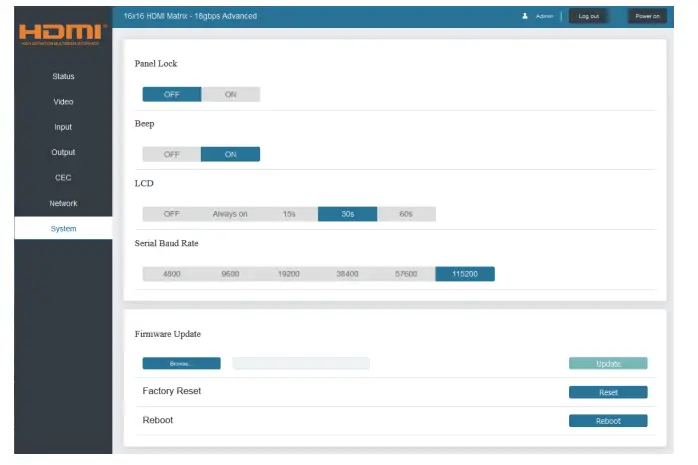Click the firmware Update button

point(608,364)
